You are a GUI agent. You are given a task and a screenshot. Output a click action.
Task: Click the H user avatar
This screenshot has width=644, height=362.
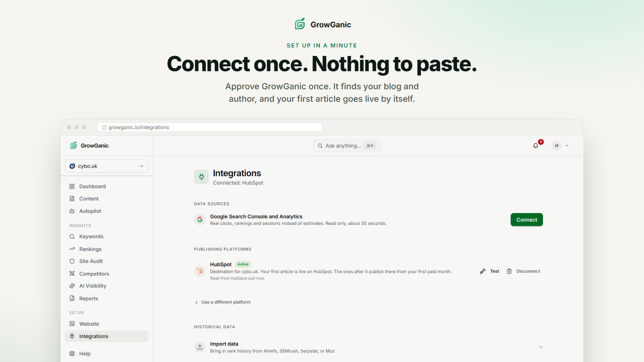tap(557, 146)
